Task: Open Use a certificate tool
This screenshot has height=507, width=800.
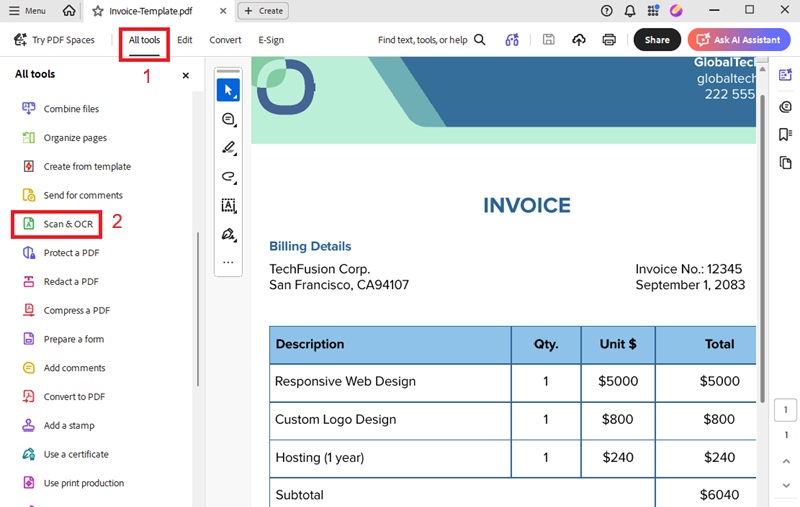Action: [65, 454]
